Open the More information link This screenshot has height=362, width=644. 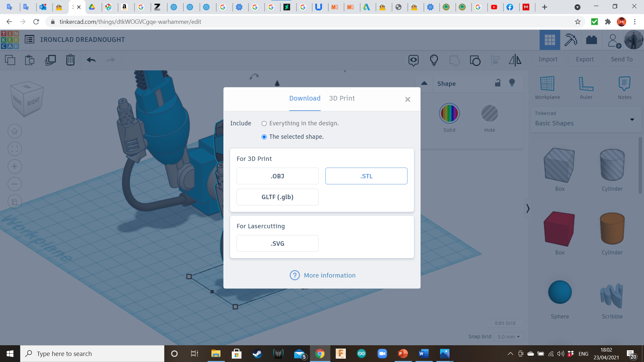(329, 275)
